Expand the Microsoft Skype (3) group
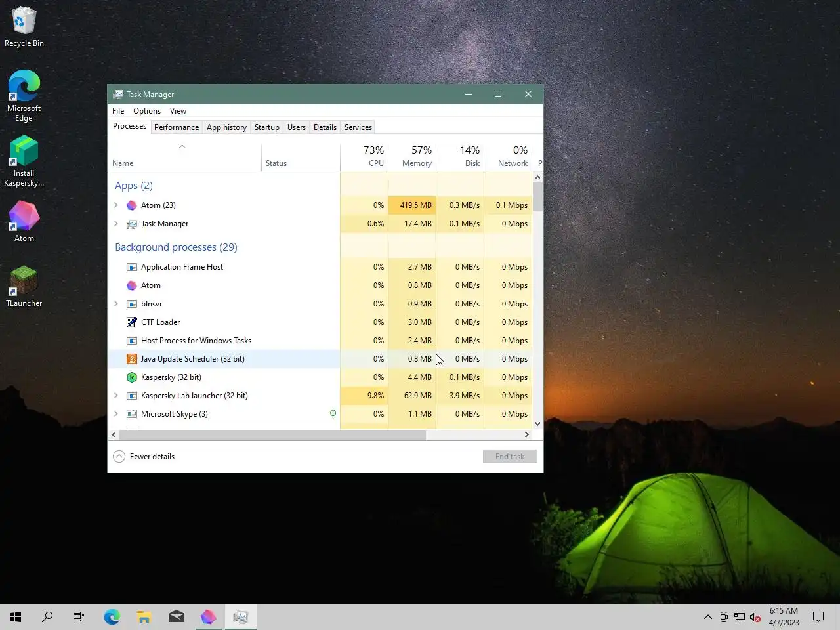 click(x=116, y=414)
